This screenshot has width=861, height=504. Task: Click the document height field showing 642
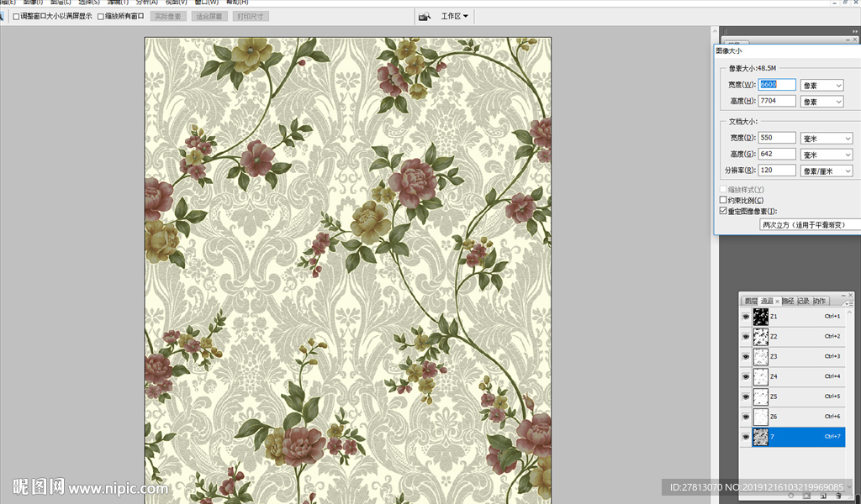coord(777,154)
